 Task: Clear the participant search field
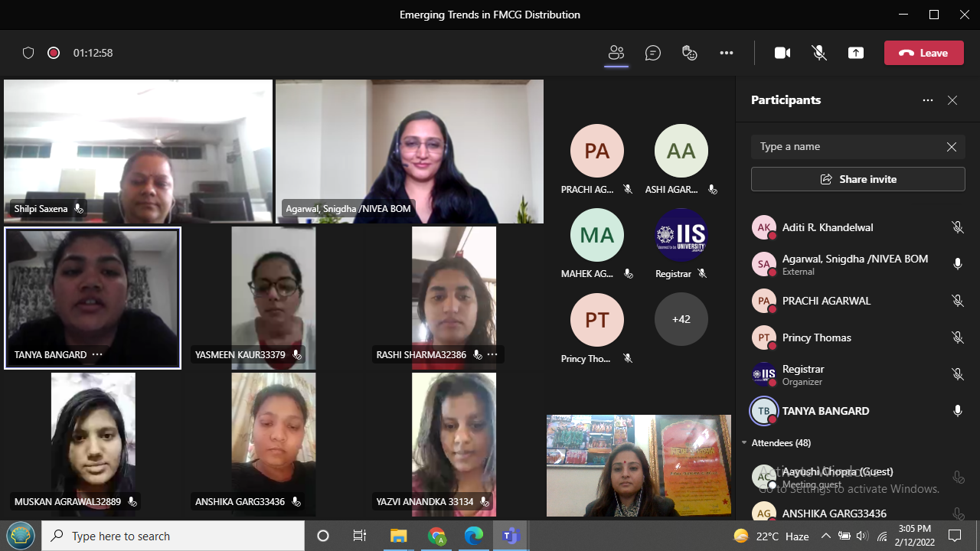click(951, 147)
